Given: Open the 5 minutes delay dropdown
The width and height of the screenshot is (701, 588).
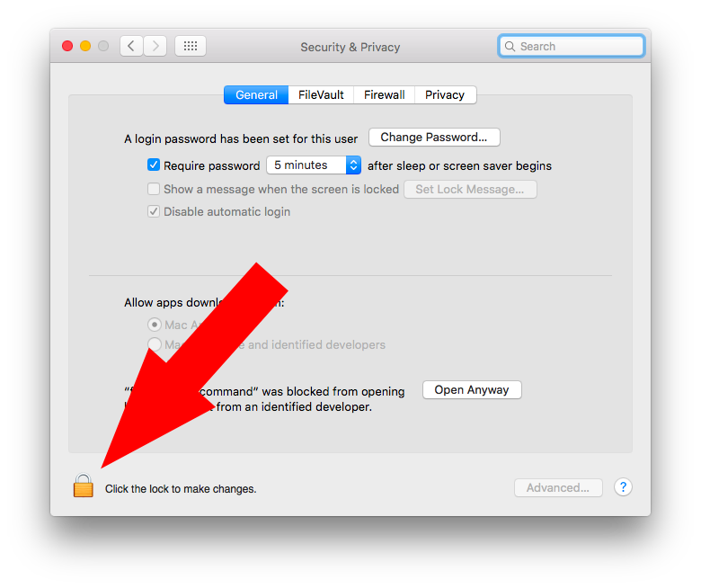Looking at the screenshot, I should [x=314, y=165].
